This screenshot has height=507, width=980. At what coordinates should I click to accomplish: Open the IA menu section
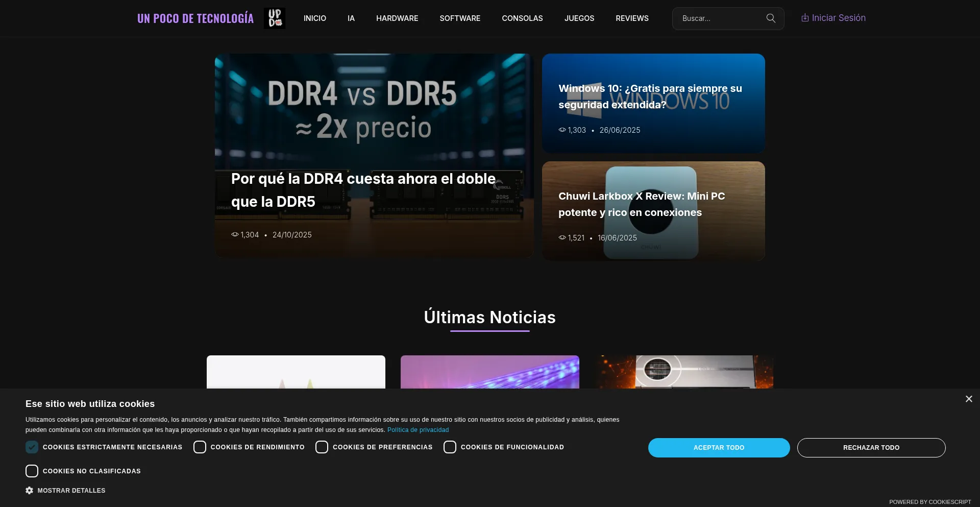pos(351,18)
